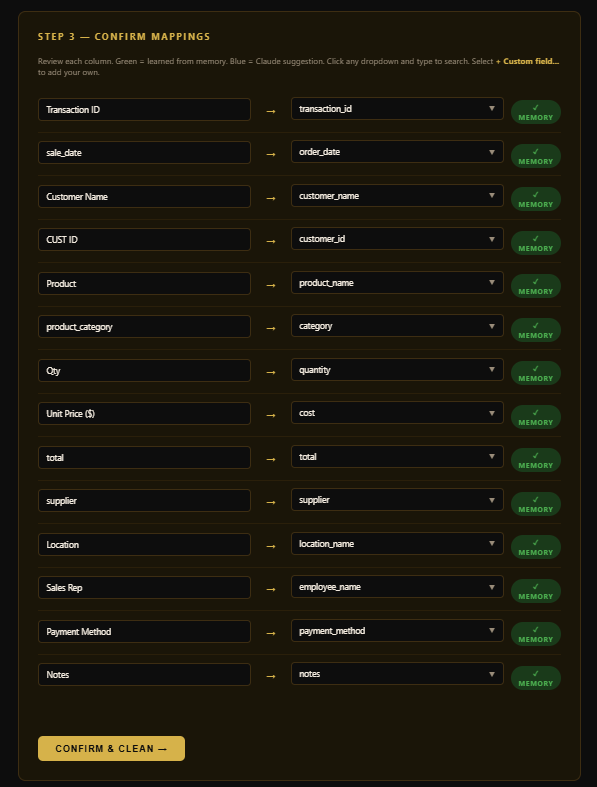Screen dimensions: 597x787
Task: Click the MEMORY checkmark badge for customer_id
Action: coord(536,243)
